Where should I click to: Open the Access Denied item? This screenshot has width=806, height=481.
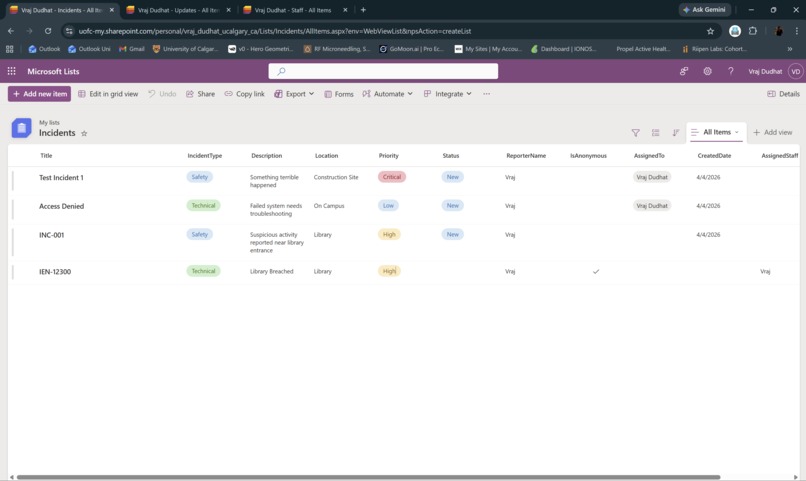click(61, 206)
